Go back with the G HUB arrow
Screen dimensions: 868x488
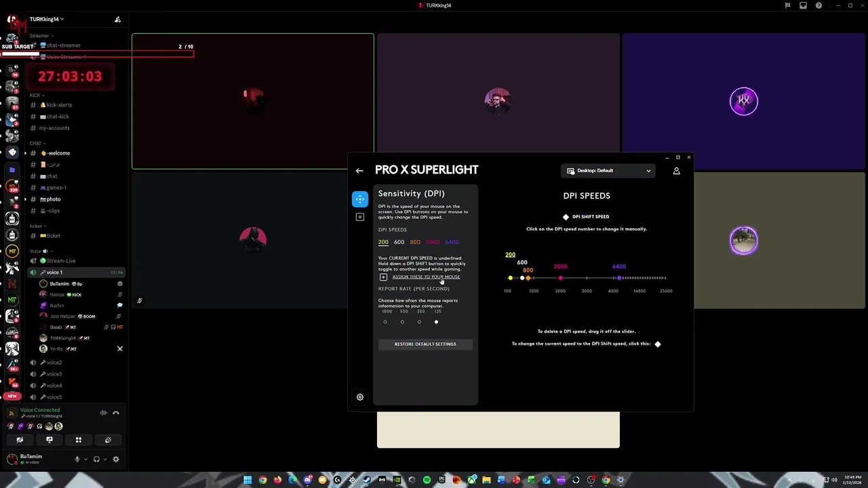coord(359,171)
